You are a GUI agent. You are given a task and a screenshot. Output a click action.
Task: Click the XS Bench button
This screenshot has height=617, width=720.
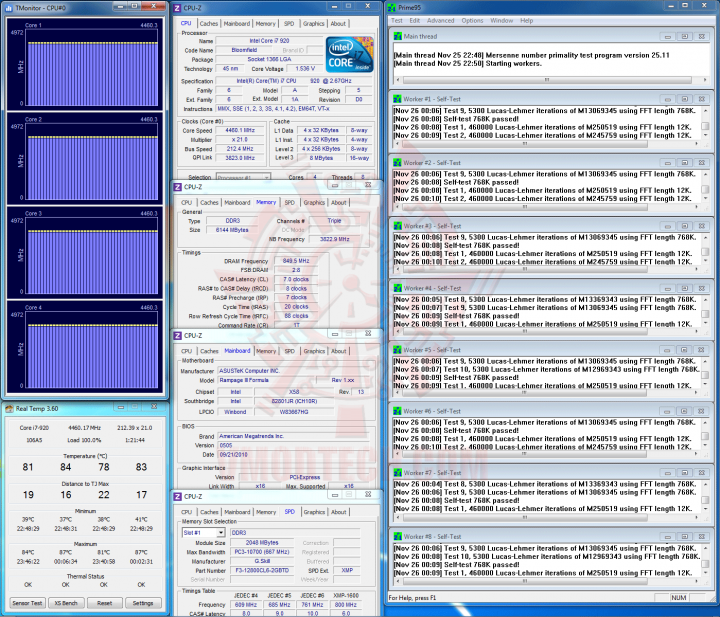tap(66, 603)
